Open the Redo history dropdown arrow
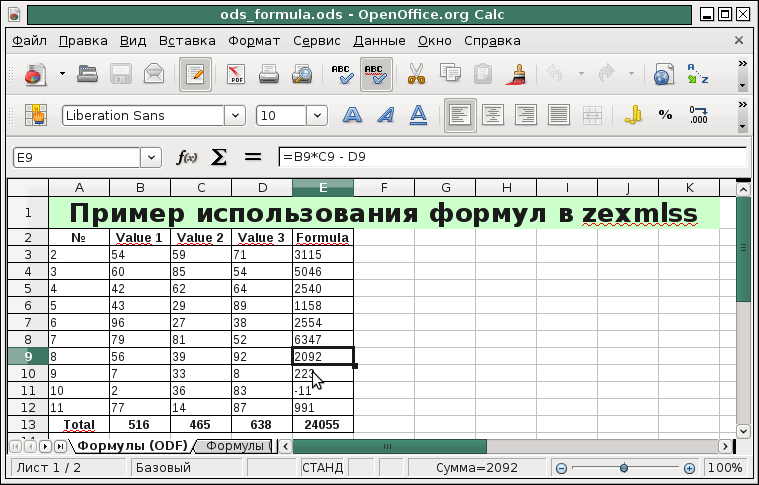Viewport: 759px width, 485px height. (631, 74)
